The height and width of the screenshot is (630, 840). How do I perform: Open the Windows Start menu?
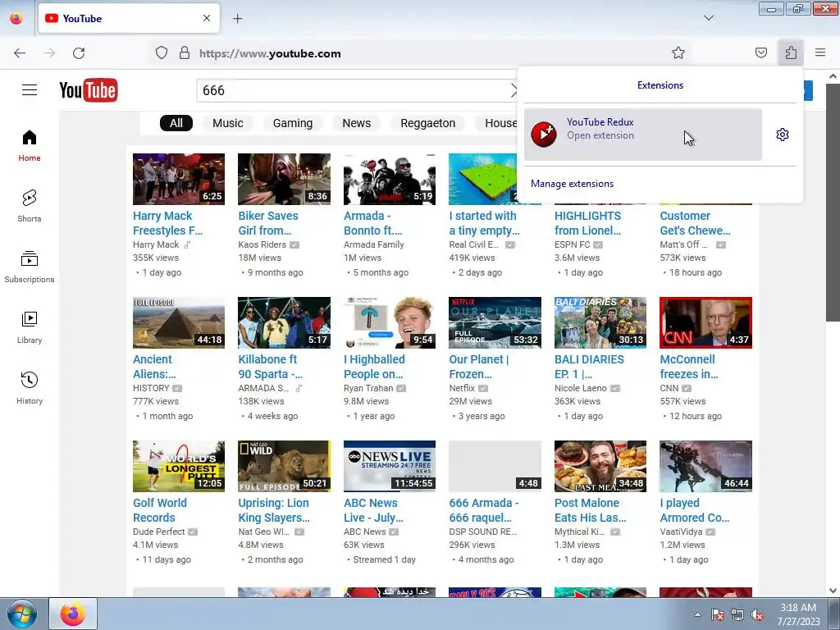[x=22, y=614]
